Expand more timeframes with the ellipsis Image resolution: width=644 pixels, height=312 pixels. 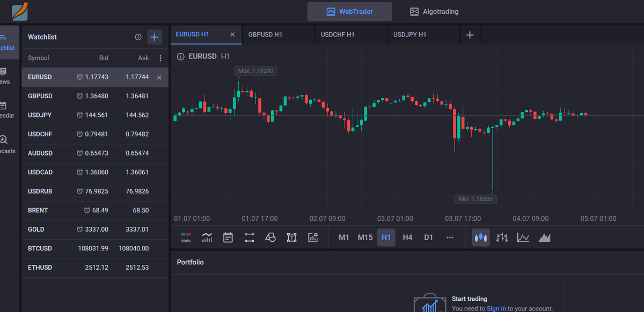[x=450, y=237]
